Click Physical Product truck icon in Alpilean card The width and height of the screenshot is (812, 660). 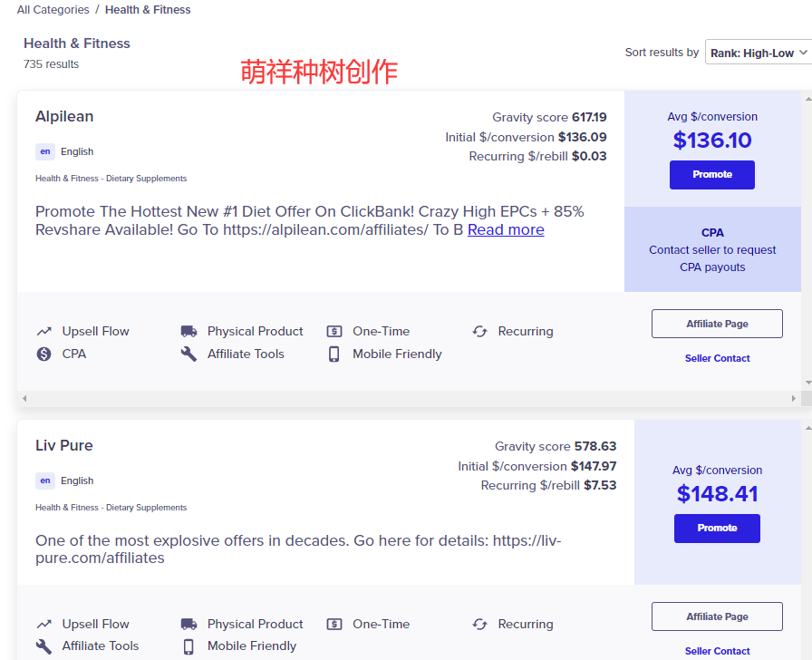pos(189,331)
